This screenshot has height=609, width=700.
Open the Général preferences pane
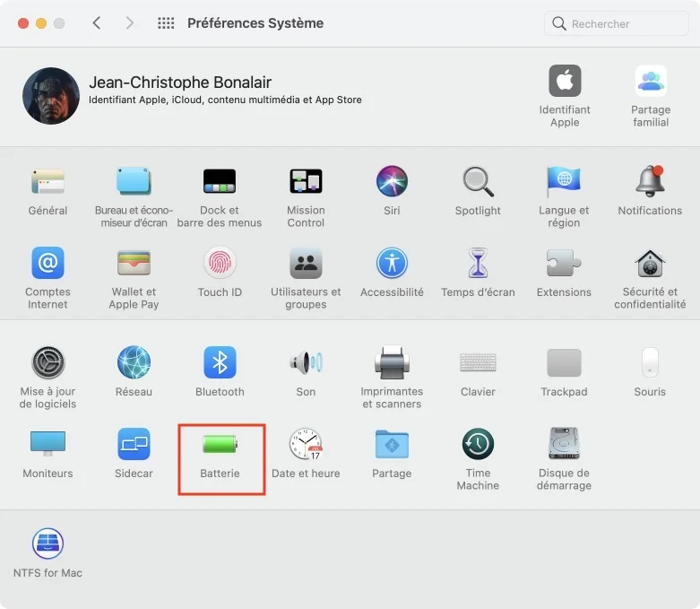pyautogui.click(x=48, y=181)
